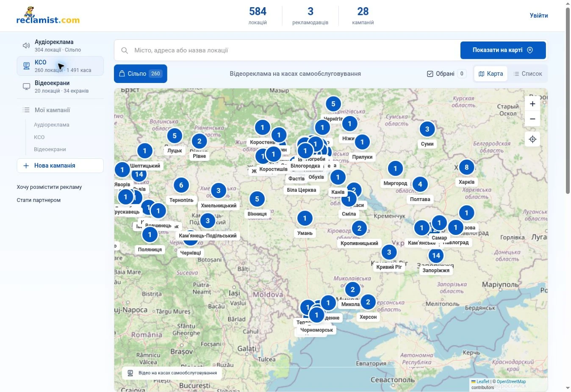Select Аудіореклама category in sidebar
571x392 pixels.
[60, 46]
